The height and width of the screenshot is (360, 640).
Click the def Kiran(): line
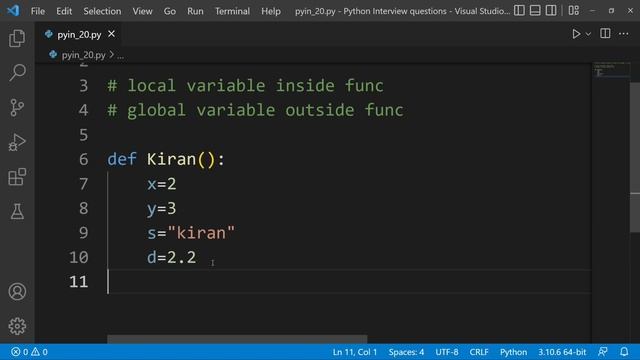166,159
